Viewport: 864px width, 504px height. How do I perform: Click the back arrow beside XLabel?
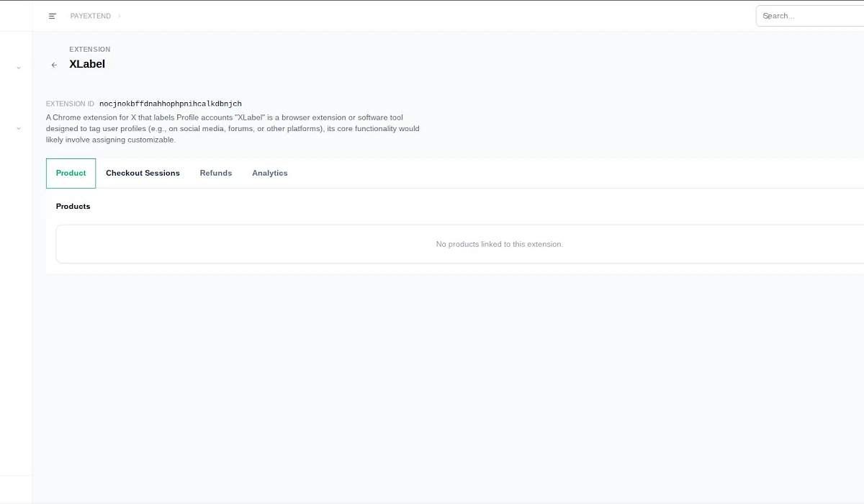[x=54, y=65]
